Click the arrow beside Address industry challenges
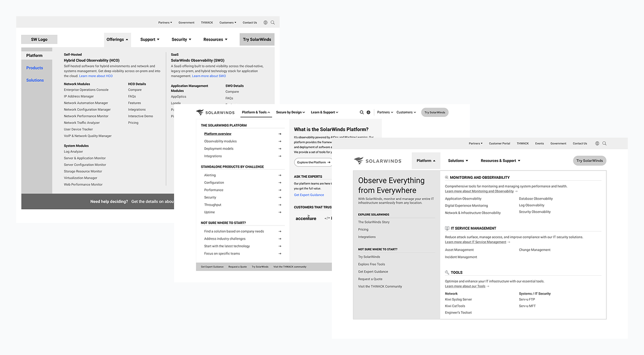Screen dimensions: 644x355 [x=280, y=239]
